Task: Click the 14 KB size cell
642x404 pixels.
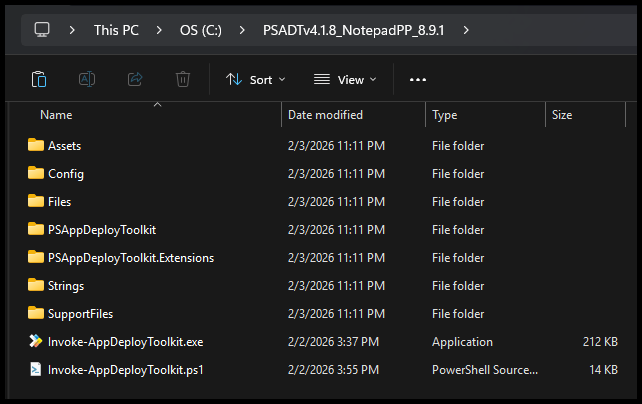Action: pyautogui.click(x=604, y=370)
